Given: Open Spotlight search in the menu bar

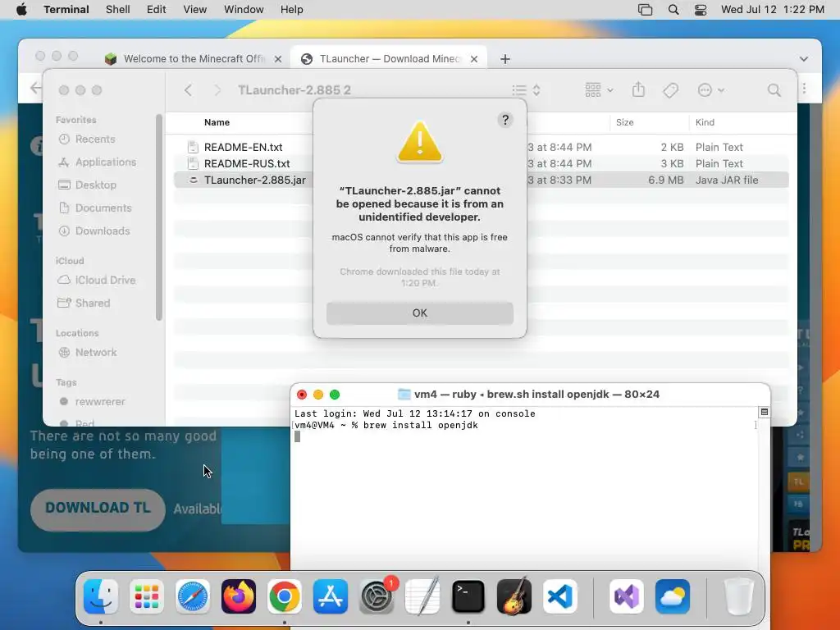Looking at the screenshot, I should [x=673, y=10].
